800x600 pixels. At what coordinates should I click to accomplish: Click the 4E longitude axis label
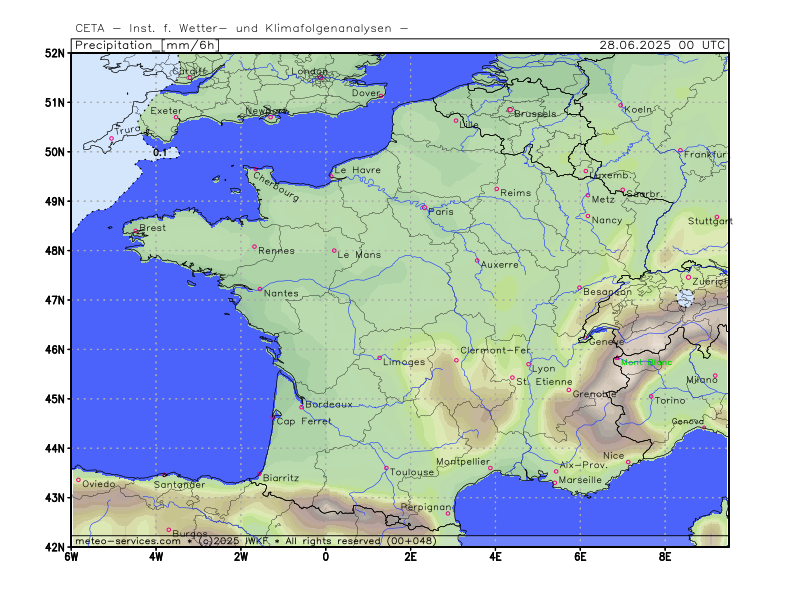tap(495, 557)
